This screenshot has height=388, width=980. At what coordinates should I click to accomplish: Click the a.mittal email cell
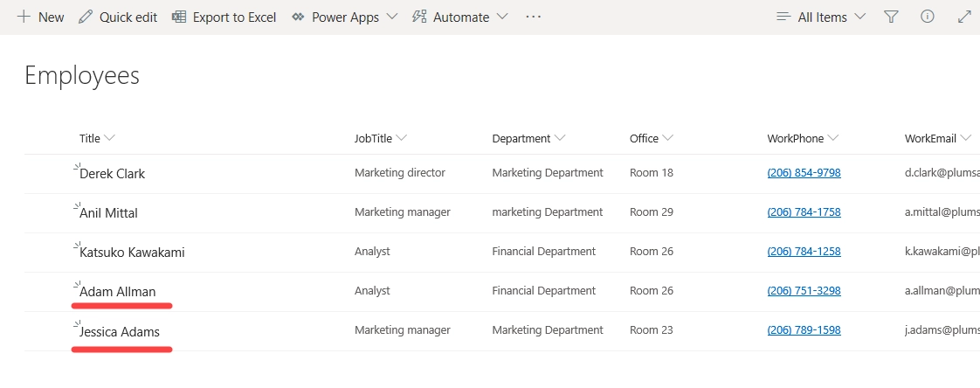click(942, 212)
